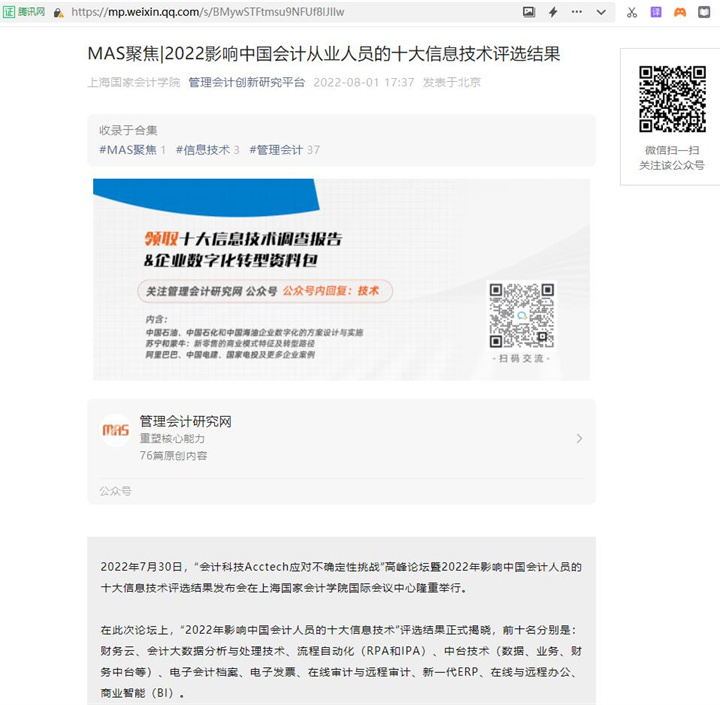This screenshot has height=705, width=720.
Task: Open the 管理会计创新研究平台 account link
Action: tap(247, 82)
